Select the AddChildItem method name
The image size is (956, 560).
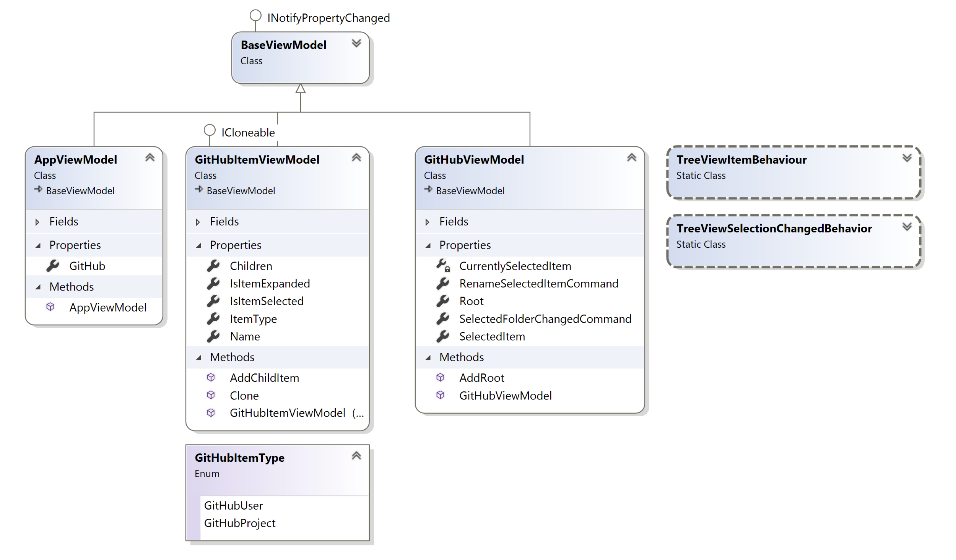265,378
